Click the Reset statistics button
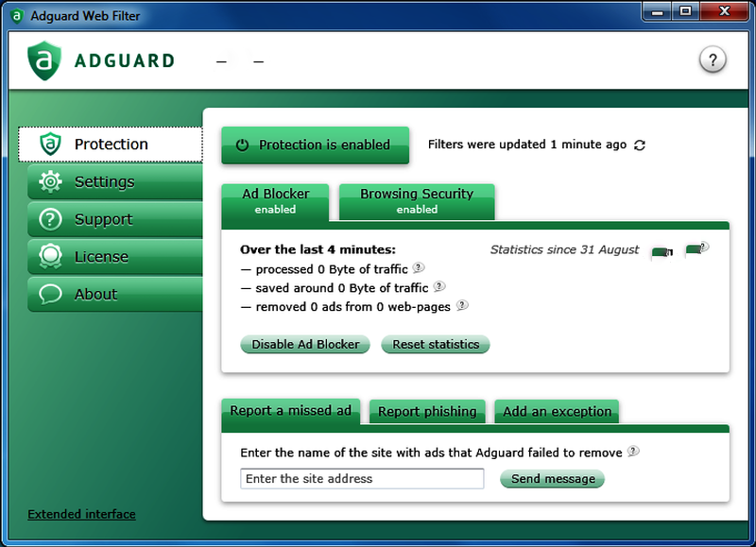The image size is (756, 547). tap(436, 344)
